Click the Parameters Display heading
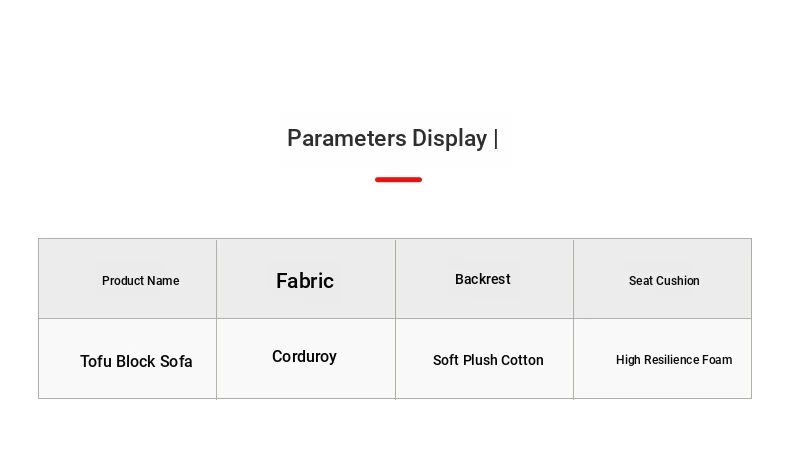 click(392, 139)
